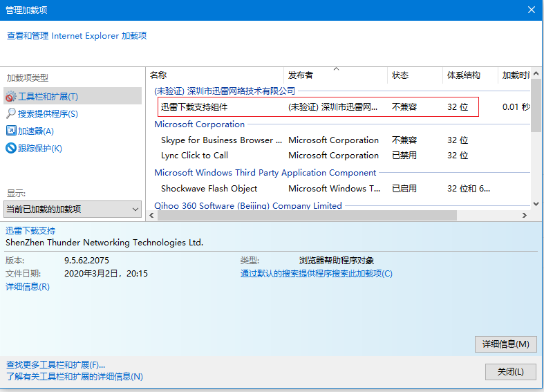This screenshot has width=544, height=392.
Task: Click the 体系结构 column header
Action: pyautogui.click(x=469, y=75)
